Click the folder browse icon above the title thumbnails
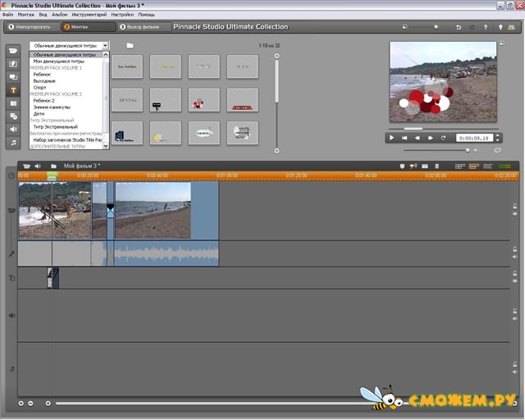525x420 pixels. [x=130, y=45]
